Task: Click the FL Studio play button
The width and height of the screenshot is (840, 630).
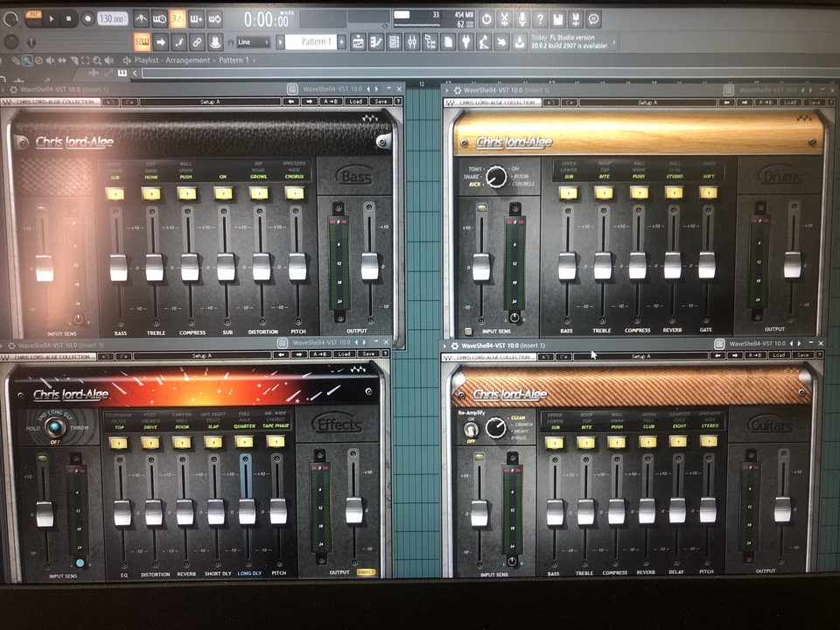Action: (x=51, y=19)
